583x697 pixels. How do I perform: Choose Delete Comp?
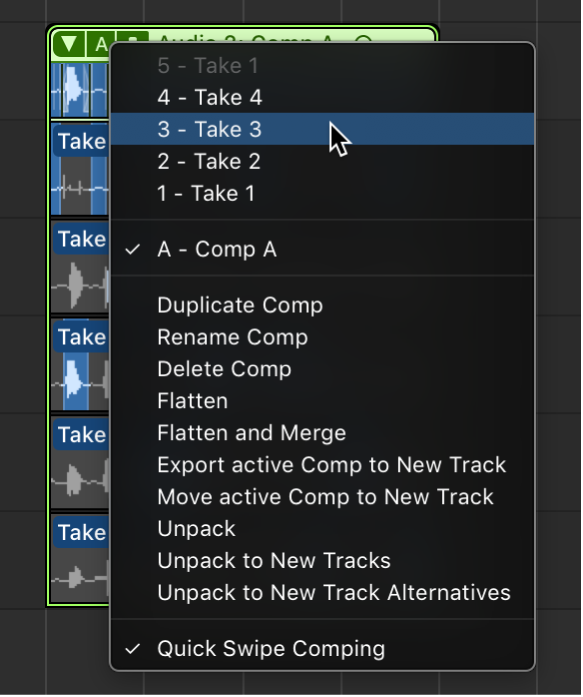point(323,369)
